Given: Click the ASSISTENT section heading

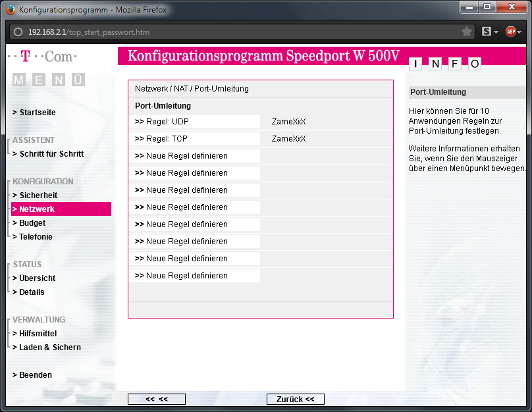Looking at the screenshot, I should 33,140.
